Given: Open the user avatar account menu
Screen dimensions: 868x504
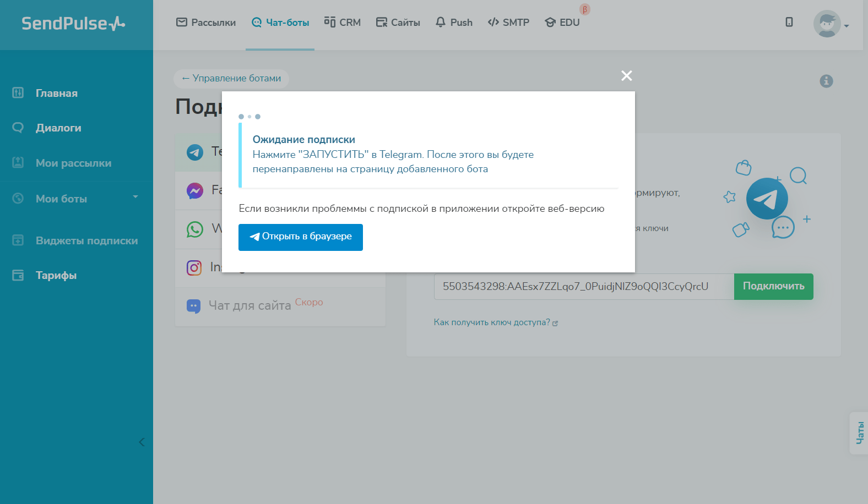Looking at the screenshot, I should [830, 24].
